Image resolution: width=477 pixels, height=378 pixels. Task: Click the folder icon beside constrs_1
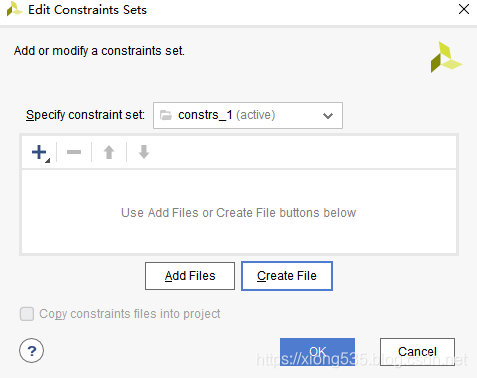[166, 115]
